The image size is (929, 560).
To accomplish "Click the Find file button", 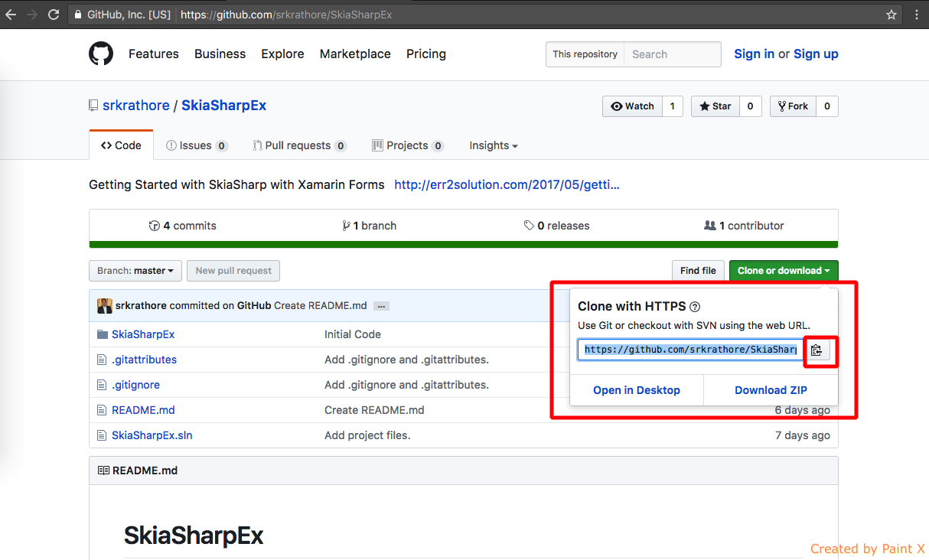I will [x=698, y=271].
